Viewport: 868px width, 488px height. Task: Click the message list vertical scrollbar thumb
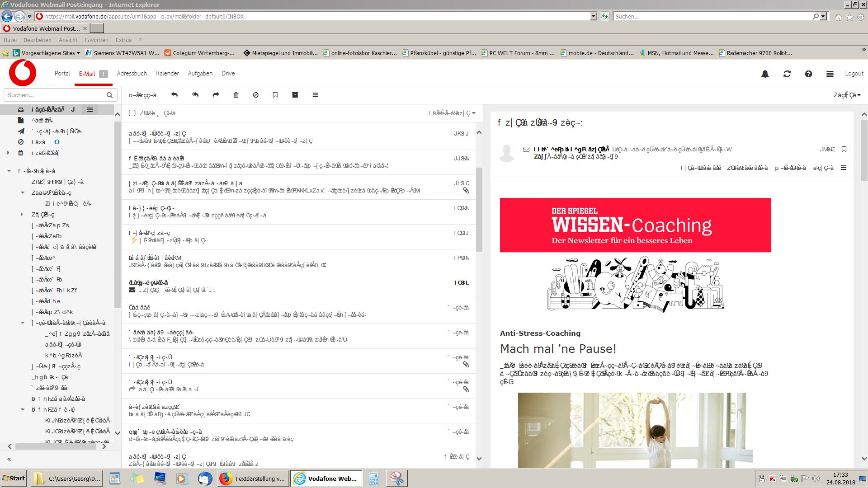(x=479, y=210)
